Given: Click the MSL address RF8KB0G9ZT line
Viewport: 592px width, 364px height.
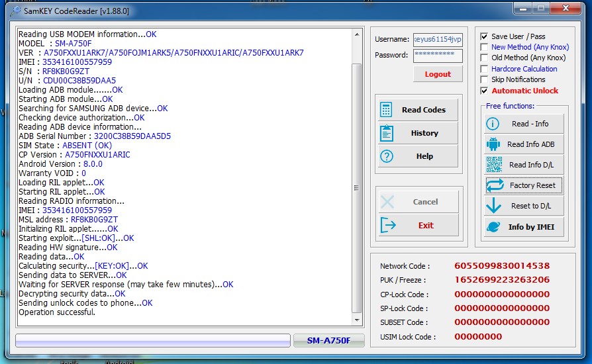Looking at the screenshot, I should coord(68,220).
